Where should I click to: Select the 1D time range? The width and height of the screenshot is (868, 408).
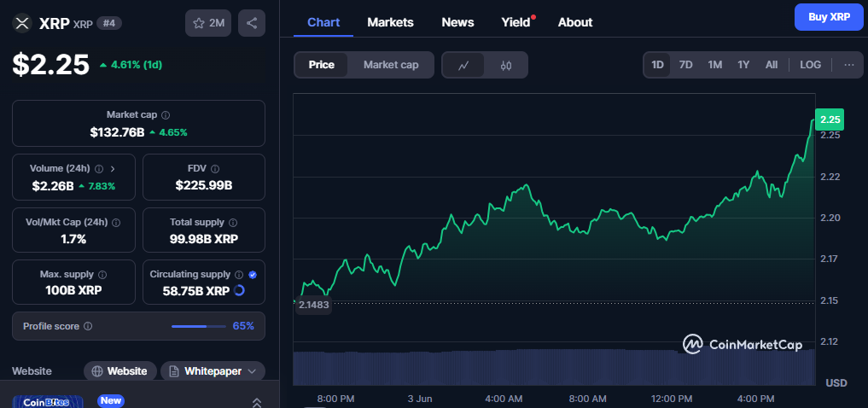tap(657, 65)
